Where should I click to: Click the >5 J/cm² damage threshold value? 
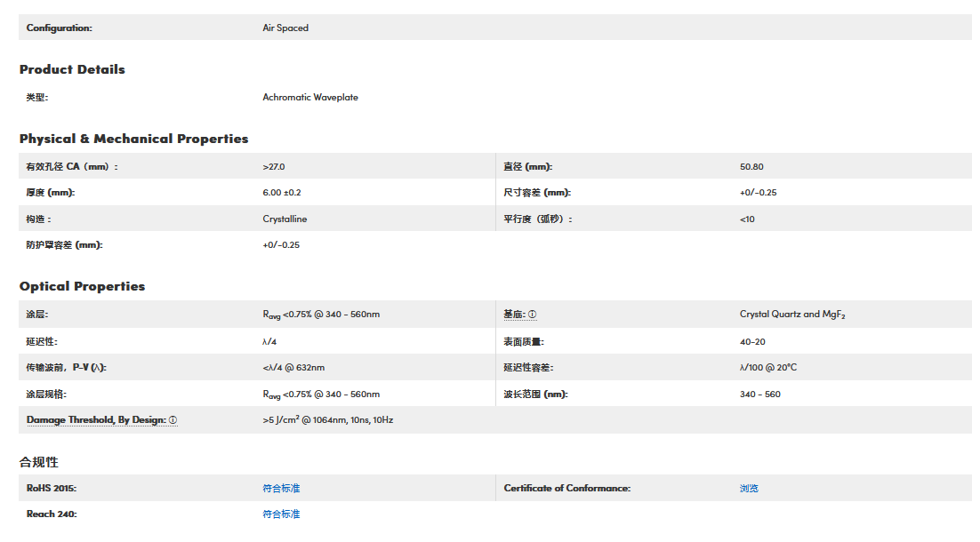327,419
